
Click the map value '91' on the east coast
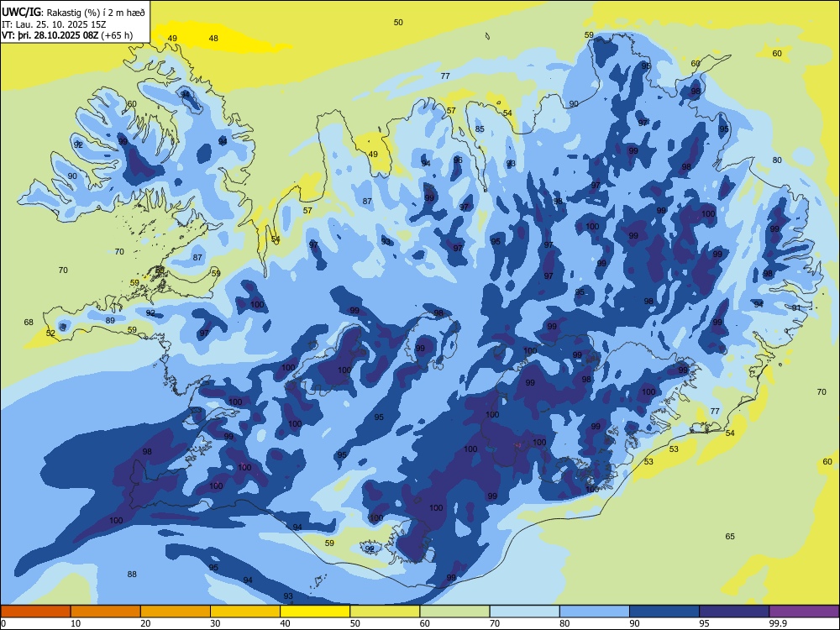click(x=796, y=307)
